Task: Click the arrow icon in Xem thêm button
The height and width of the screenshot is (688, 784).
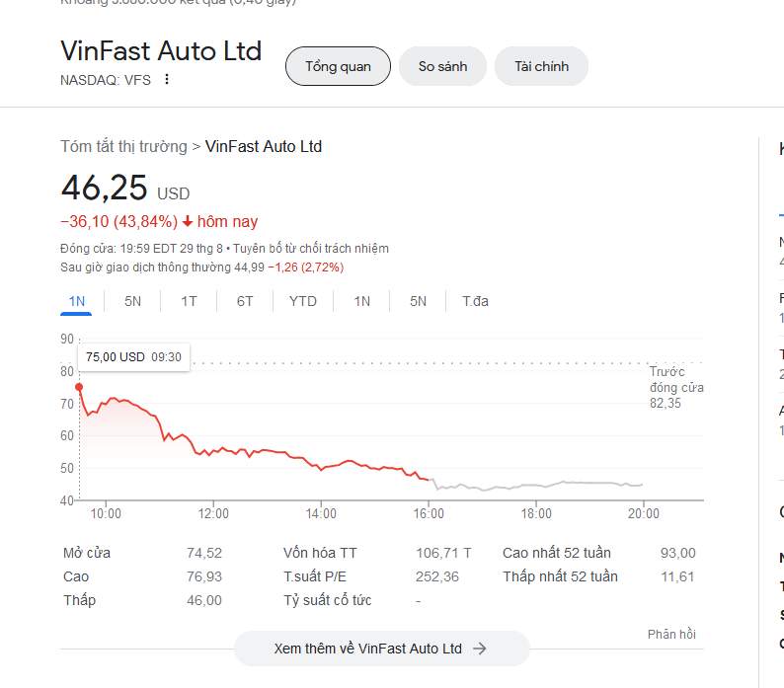Action: point(480,649)
